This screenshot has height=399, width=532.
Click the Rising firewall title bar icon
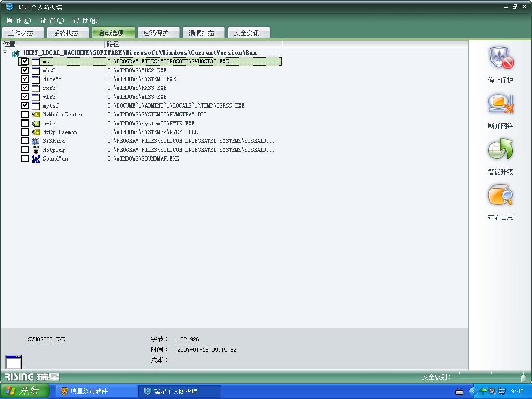click(9, 7)
